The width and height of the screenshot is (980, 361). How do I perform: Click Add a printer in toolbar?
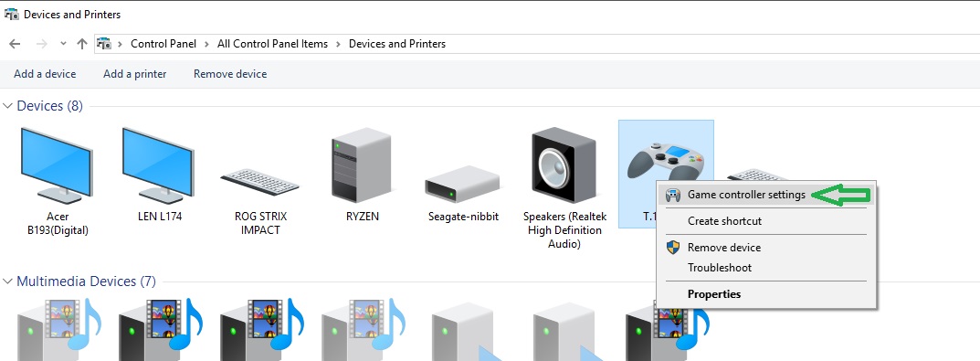pos(135,74)
